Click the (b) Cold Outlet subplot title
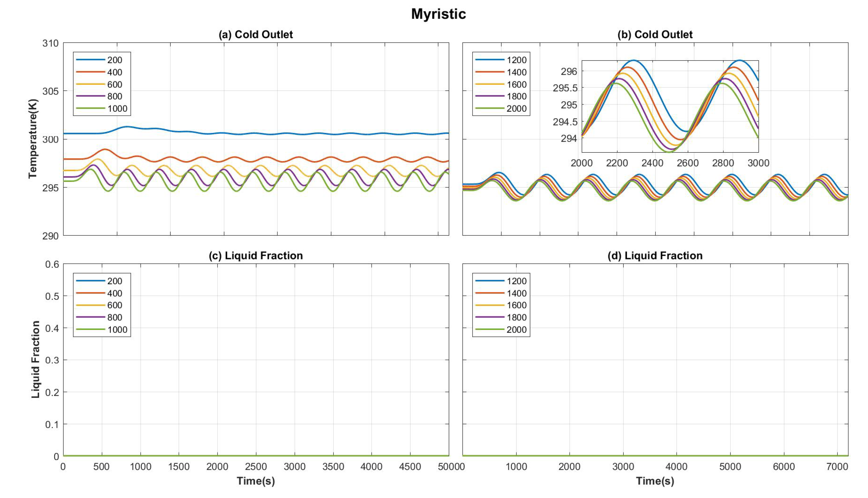868x498 pixels. tap(655, 35)
